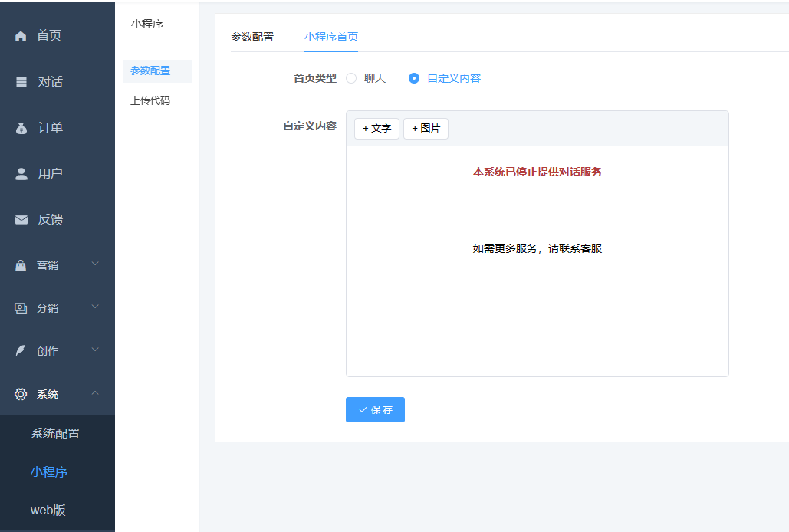The image size is (789, 532).
Task: Add text with the +文字 button
Action: click(x=376, y=128)
